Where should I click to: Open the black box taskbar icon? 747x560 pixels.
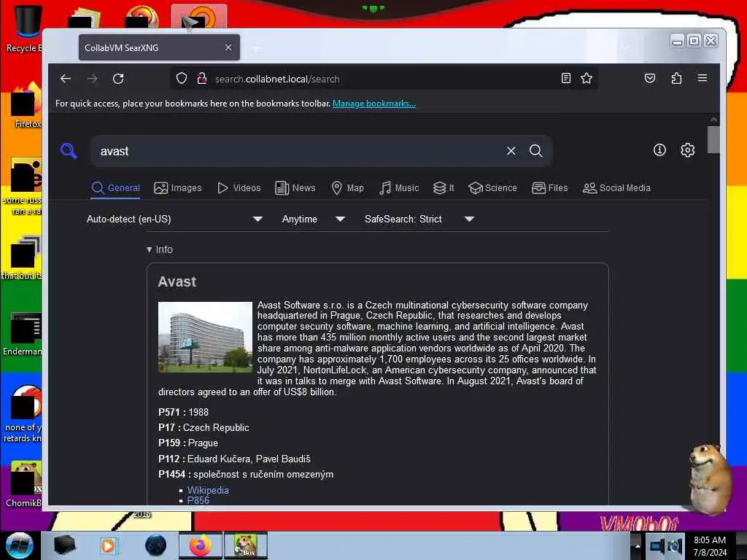(x=64, y=545)
